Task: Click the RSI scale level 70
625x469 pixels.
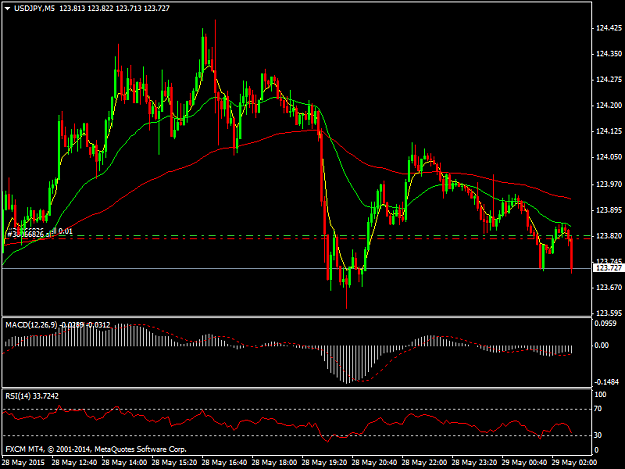Action: pos(598,409)
